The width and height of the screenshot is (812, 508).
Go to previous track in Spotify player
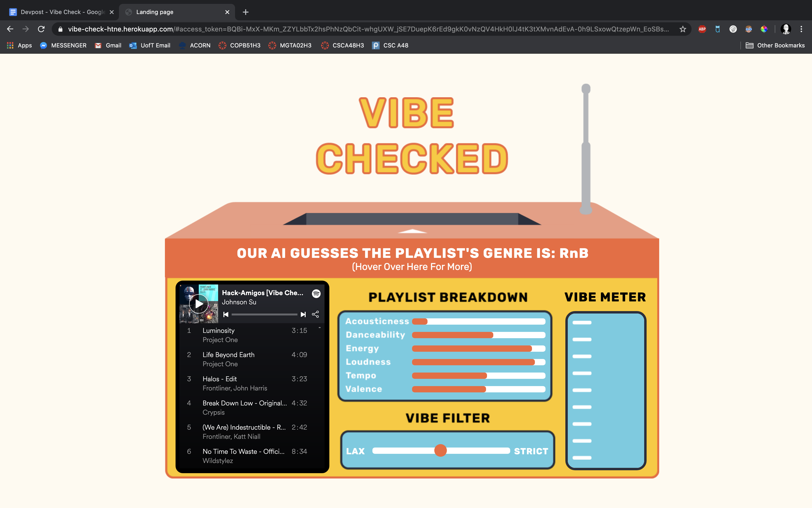point(226,314)
